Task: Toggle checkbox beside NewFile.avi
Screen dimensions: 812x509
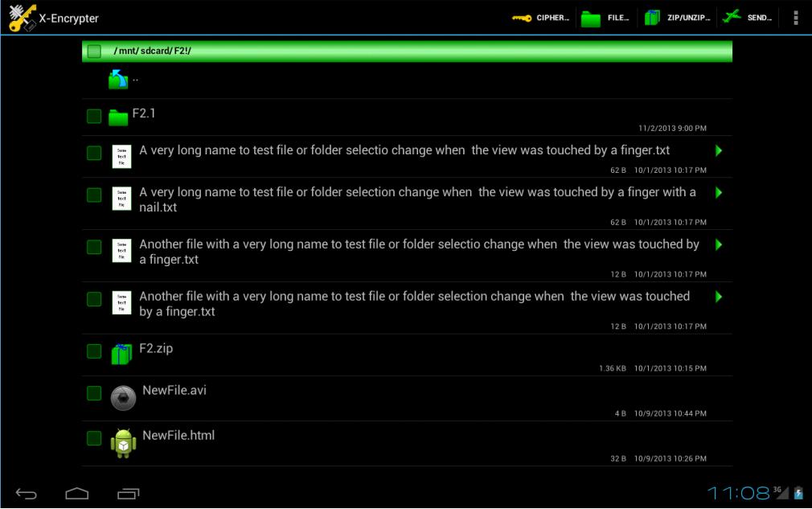Action: click(x=94, y=393)
